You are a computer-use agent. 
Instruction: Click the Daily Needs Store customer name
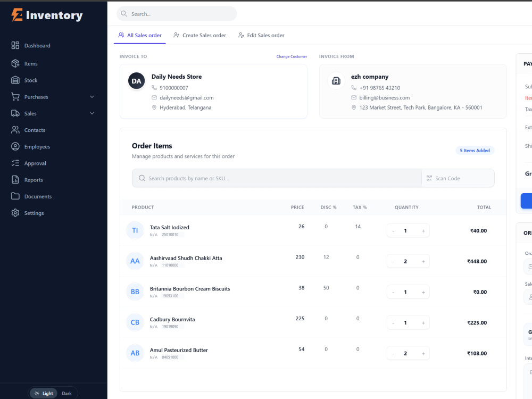(x=177, y=77)
